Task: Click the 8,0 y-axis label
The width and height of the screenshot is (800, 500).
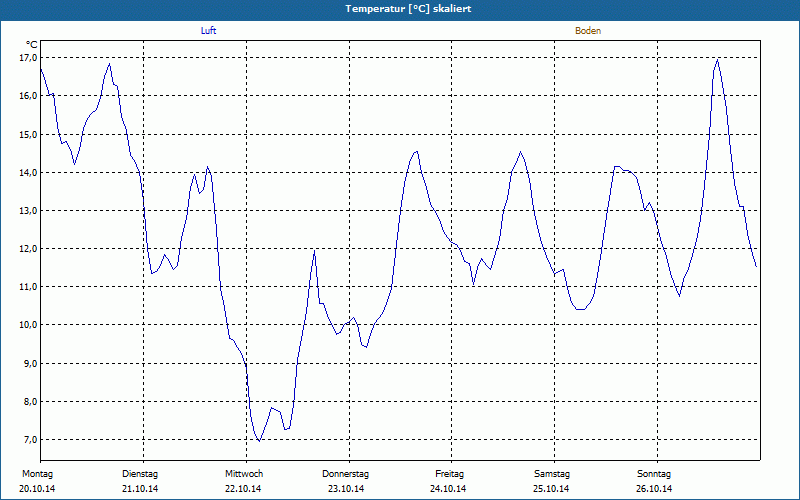Action: pos(30,402)
